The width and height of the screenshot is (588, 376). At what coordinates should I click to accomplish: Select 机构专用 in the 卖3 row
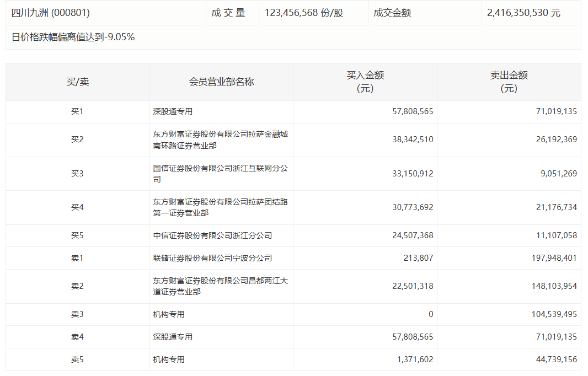click(169, 314)
